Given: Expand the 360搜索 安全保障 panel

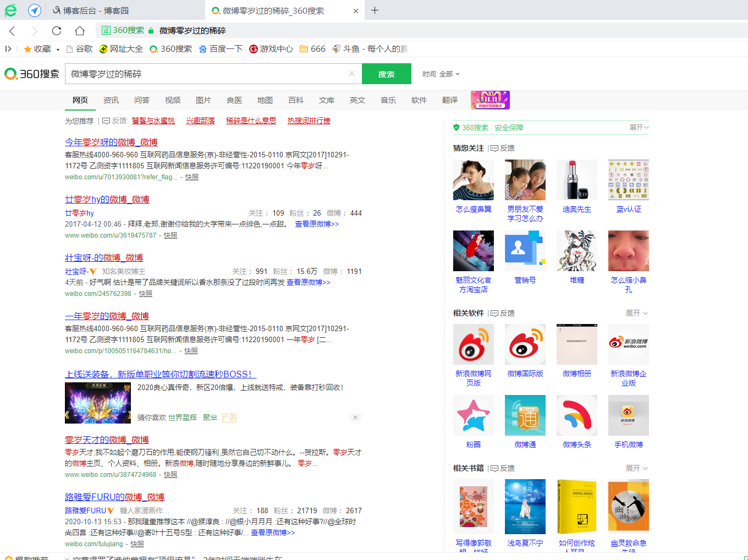Looking at the screenshot, I should (x=639, y=128).
